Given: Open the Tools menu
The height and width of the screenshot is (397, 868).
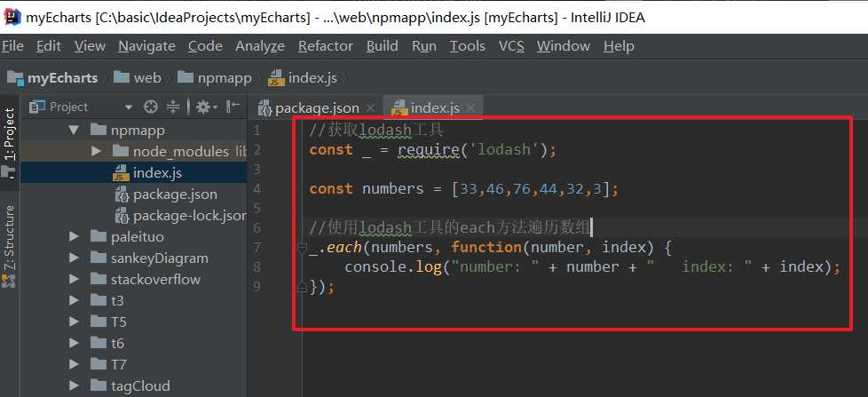Looking at the screenshot, I should (x=467, y=46).
